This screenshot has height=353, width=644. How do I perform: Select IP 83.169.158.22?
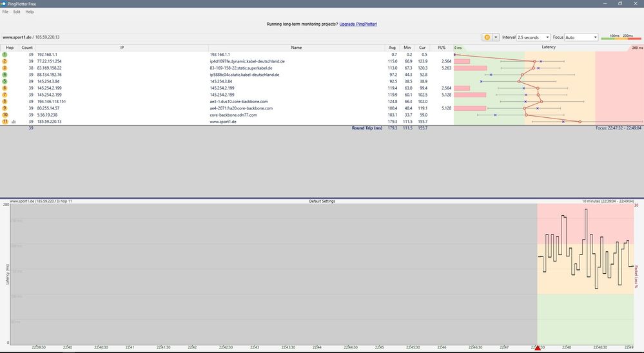tap(49, 68)
